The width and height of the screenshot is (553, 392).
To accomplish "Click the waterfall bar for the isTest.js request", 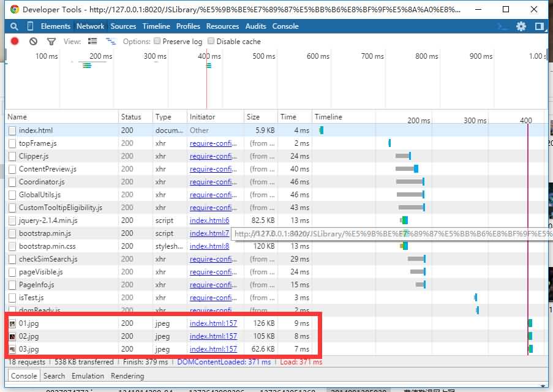I will [476, 298].
